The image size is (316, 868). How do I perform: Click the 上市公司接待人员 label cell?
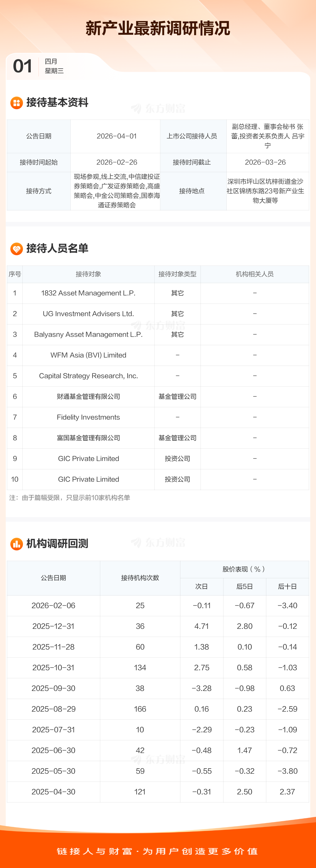pyautogui.click(x=193, y=136)
